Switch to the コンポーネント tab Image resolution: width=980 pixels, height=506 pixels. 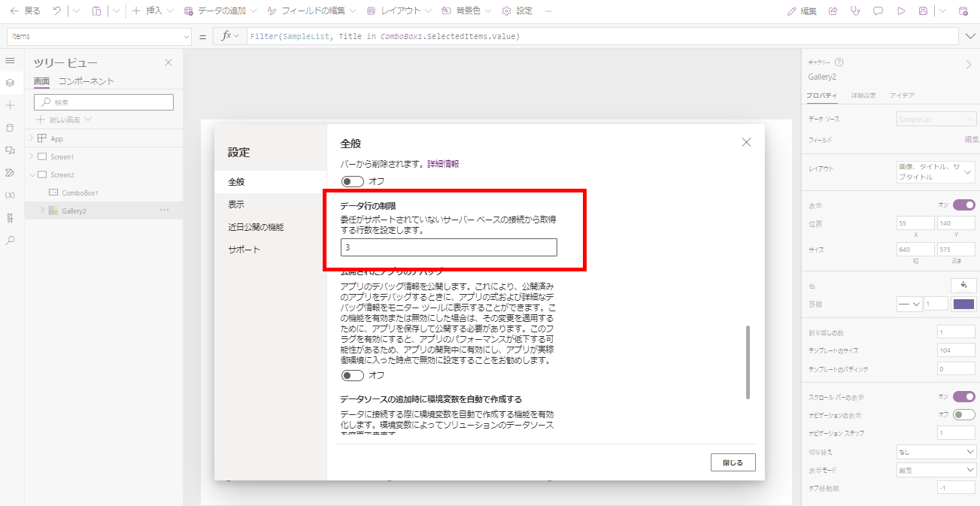pyautogui.click(x=87, y=79)
